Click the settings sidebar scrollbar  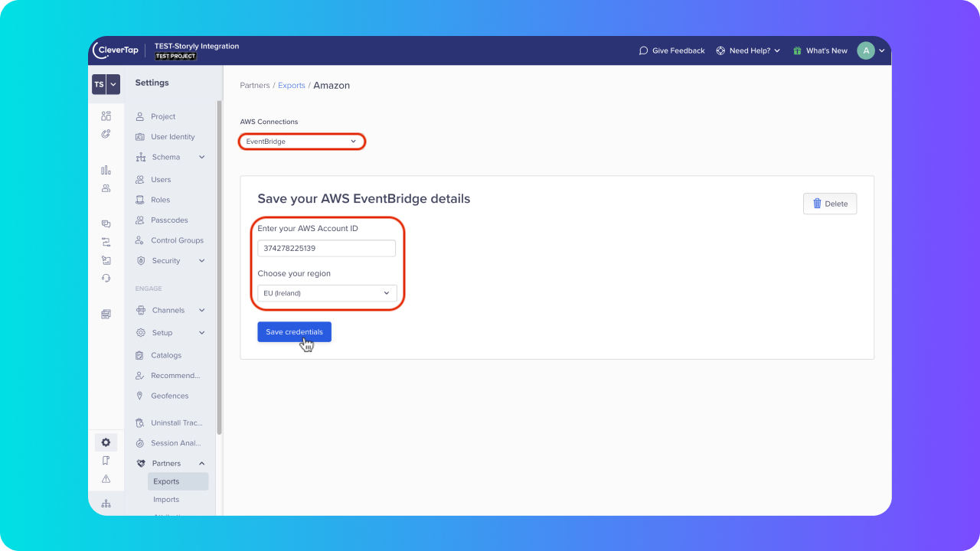click(219, 268)
